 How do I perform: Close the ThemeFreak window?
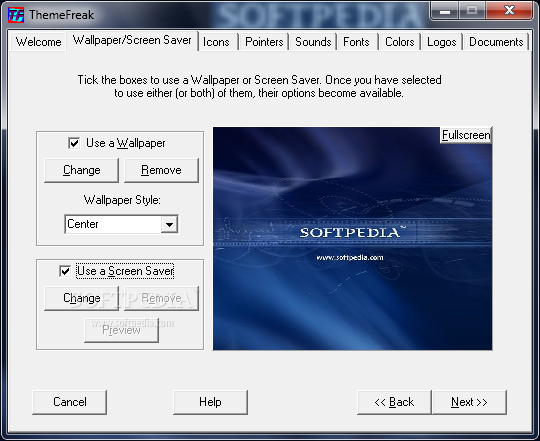(509, 11)
